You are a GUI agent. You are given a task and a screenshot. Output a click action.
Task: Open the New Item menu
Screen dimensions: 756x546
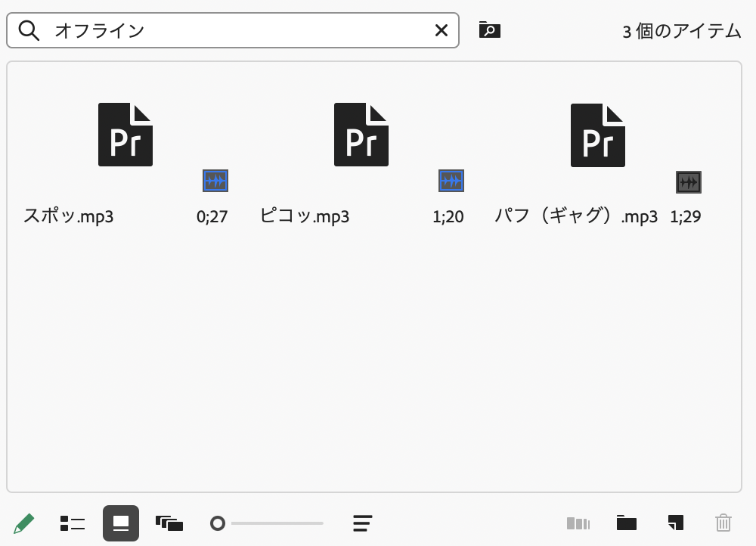click(x=674, y=523)
